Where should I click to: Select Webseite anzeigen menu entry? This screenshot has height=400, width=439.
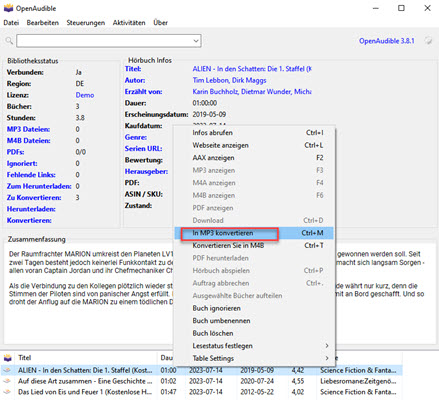[x=254, y=145]
